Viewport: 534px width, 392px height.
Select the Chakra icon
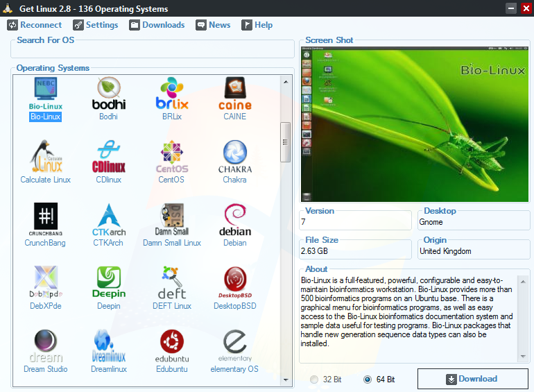click(x=235, y=157)
